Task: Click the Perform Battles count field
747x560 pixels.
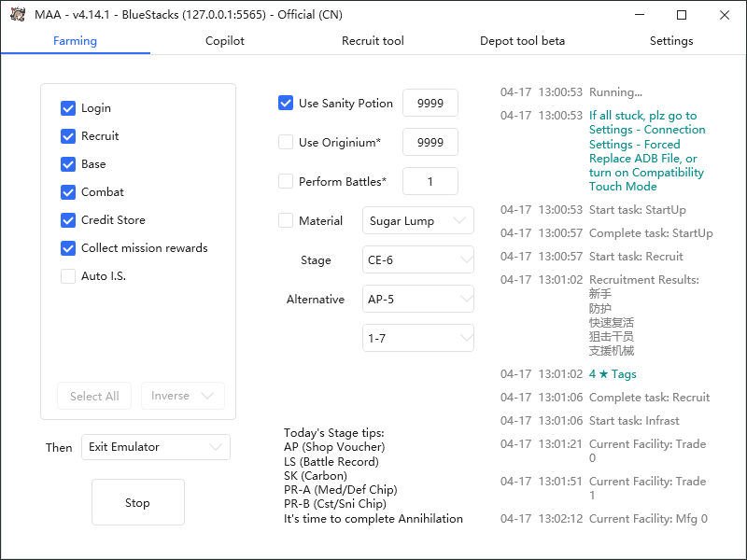Action: [430, 181]
